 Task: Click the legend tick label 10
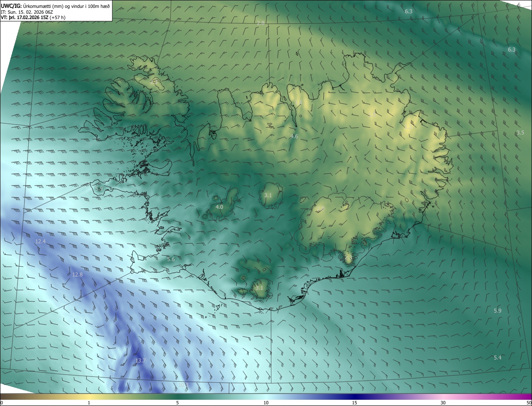pyautogui.click(x=266, y=403)
